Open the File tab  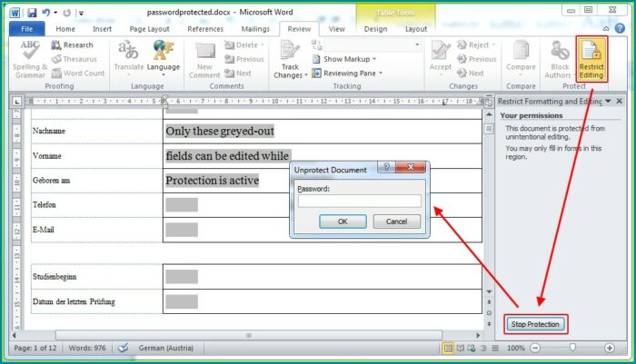[x=26, y=29]
